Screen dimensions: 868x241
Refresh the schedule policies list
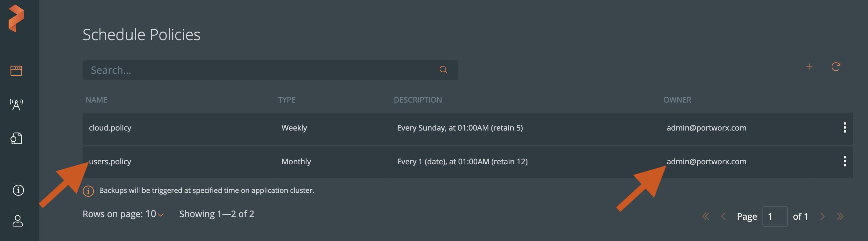tap(836, 67)
